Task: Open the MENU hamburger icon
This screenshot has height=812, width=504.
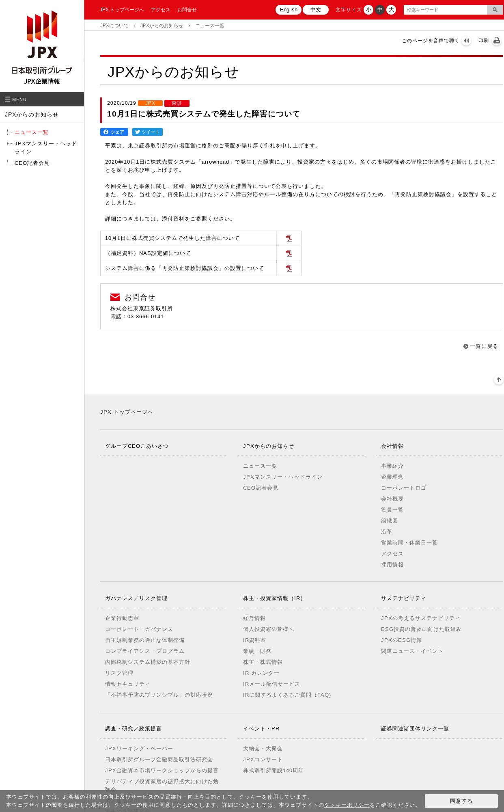Action: point(7,99)
